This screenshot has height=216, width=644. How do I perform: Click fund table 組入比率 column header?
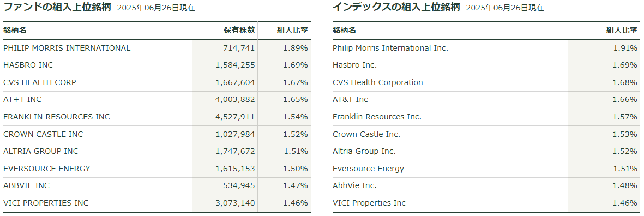coord(292,31)
